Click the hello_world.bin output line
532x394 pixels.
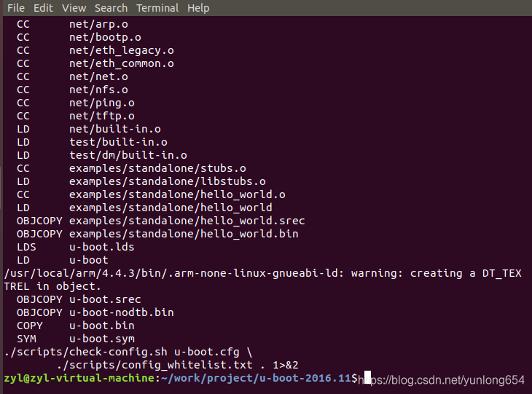pyautogui.click(x=157, y=235)
